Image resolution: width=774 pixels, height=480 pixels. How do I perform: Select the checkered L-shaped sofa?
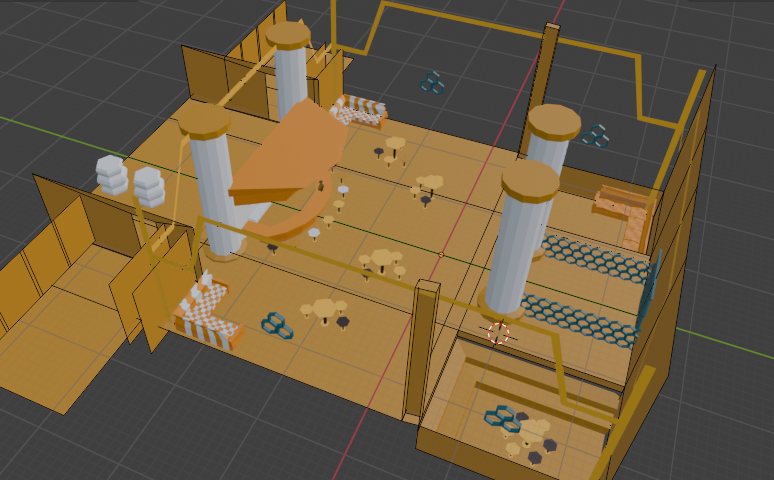(x=208, y=311)
